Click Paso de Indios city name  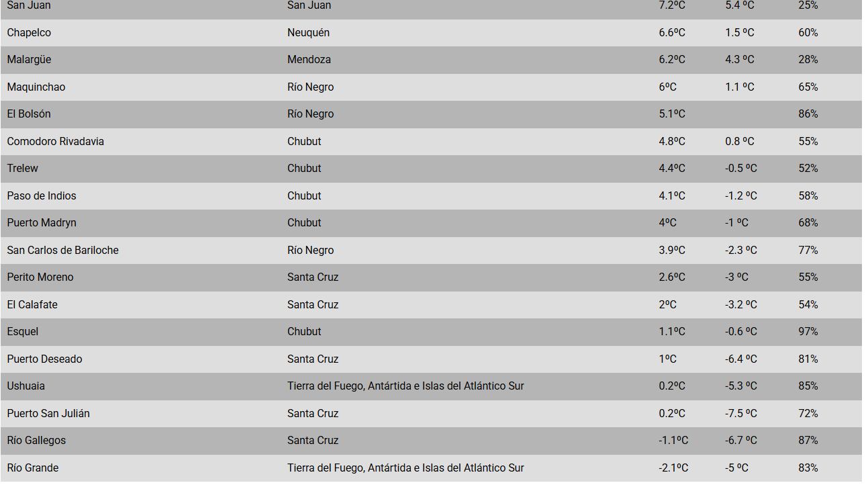point(42,196)
